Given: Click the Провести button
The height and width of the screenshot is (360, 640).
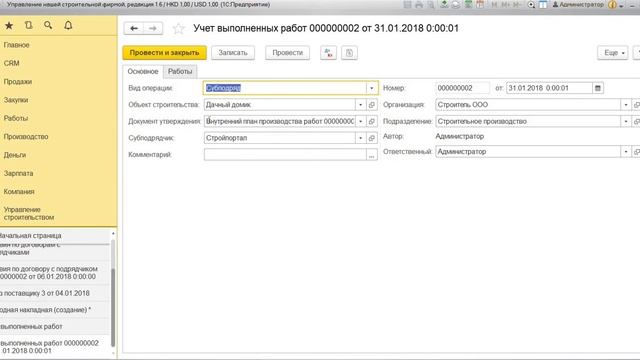Looking at the screenshot, I should [288, 53].
